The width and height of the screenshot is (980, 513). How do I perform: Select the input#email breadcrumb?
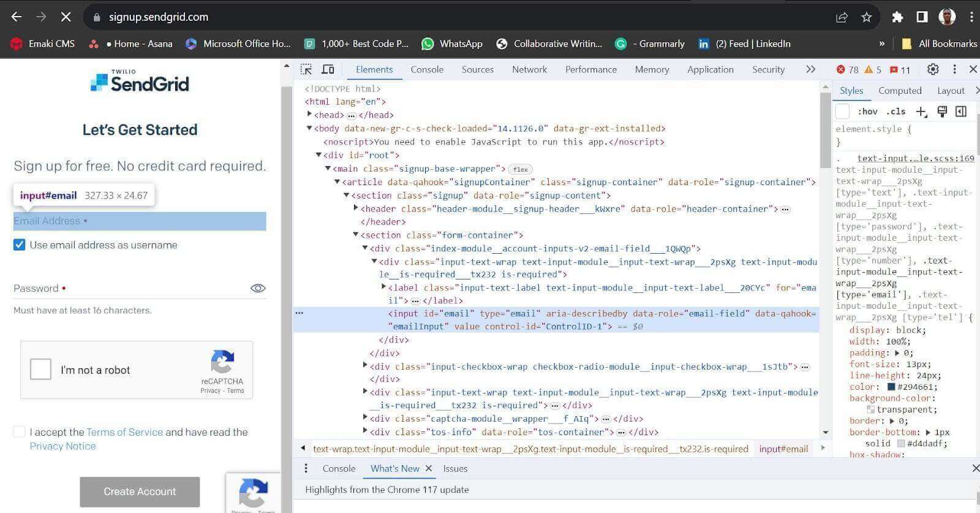pyautogui.click(x=783, y=449)
